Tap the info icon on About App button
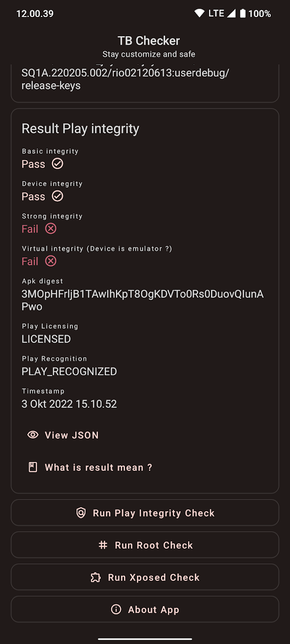The width and height of the screenshot is (290, 644). pyautogui.click(x=116, y=610)
